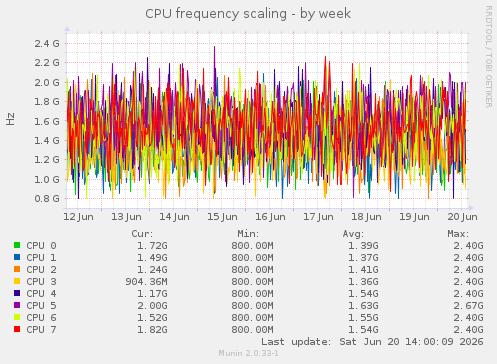
Task: Click the 'Cur:' column header
Action: point(142,234)
